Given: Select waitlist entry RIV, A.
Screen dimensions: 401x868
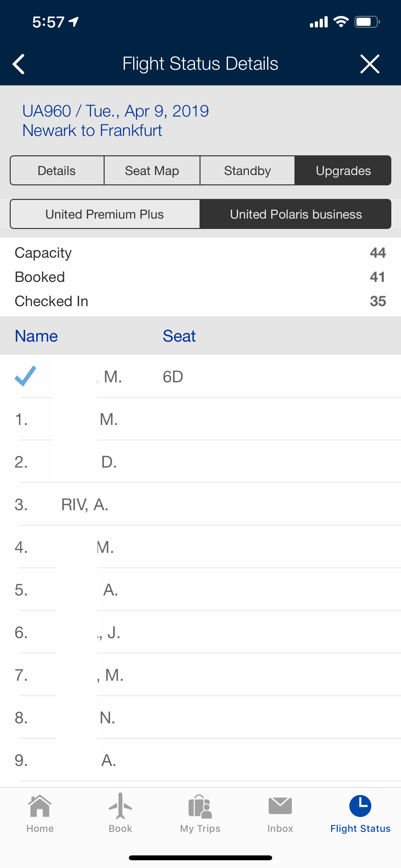Looking at the screenshot, I should tap(85, 504).
